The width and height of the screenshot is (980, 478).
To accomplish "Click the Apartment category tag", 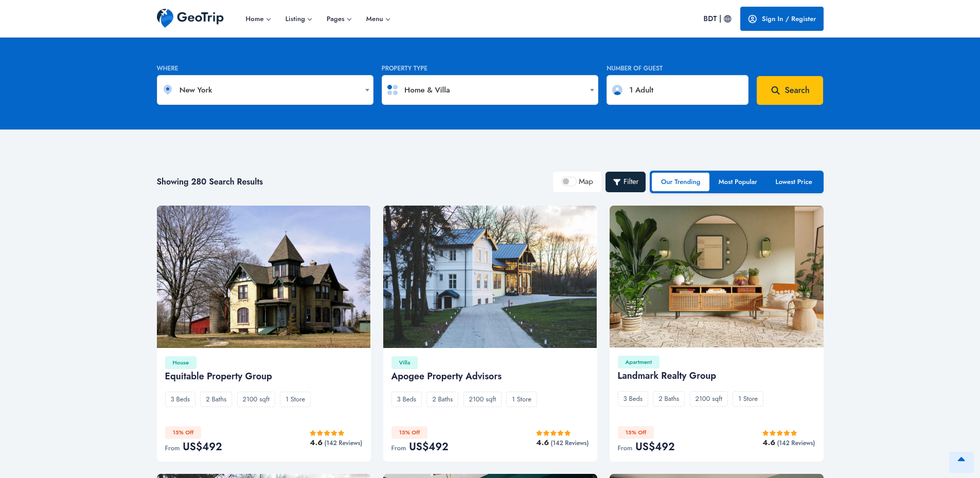I will click(638, 362).
